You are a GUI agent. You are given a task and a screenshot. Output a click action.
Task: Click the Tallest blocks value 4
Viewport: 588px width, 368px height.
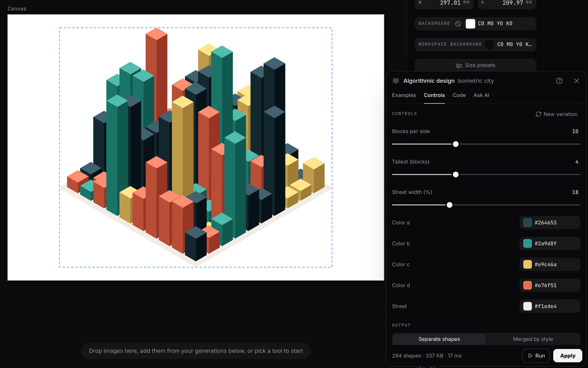(x=577, y=162)
